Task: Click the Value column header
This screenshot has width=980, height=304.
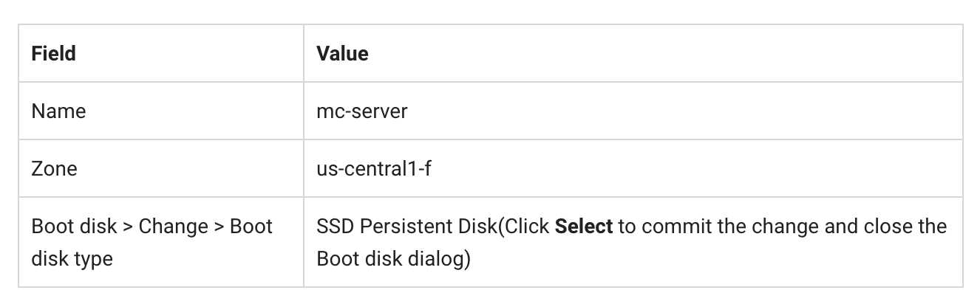Action: [x=342, y=54]
